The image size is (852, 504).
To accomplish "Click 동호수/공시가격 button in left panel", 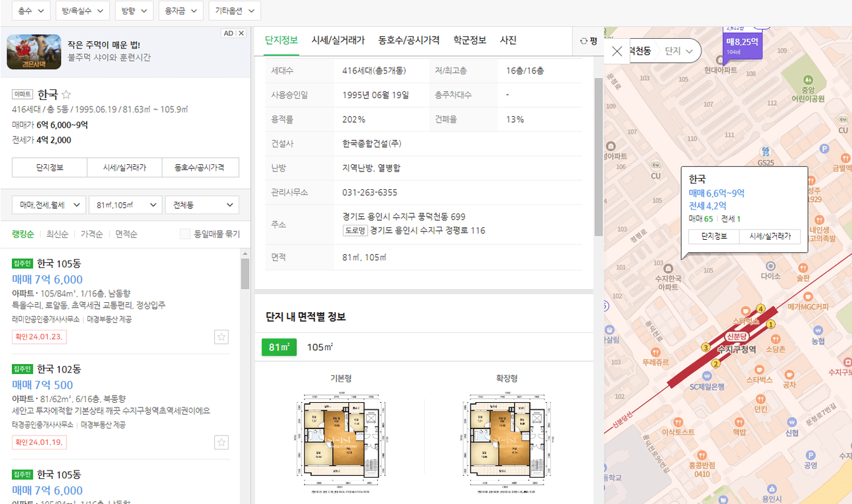I will point(201,168).
